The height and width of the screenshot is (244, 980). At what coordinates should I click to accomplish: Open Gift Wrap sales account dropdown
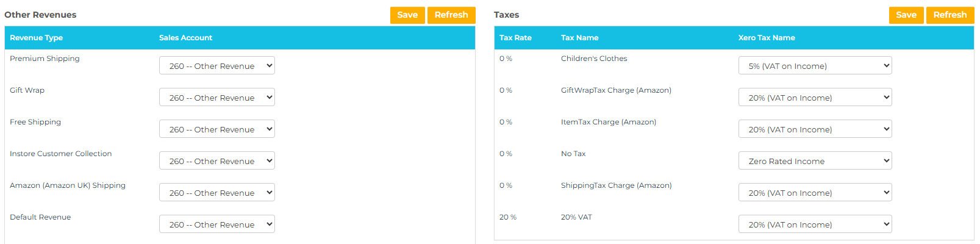point(217,98)
